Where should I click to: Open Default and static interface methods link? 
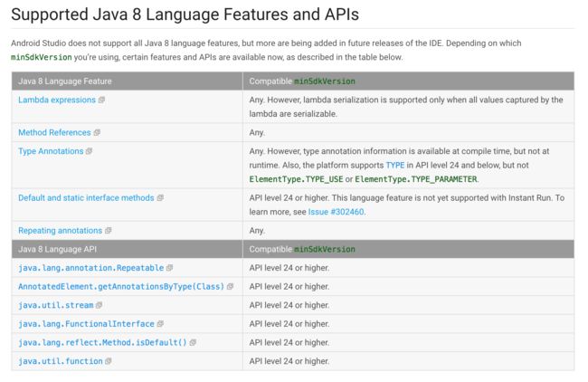click(x=86, y=197)
